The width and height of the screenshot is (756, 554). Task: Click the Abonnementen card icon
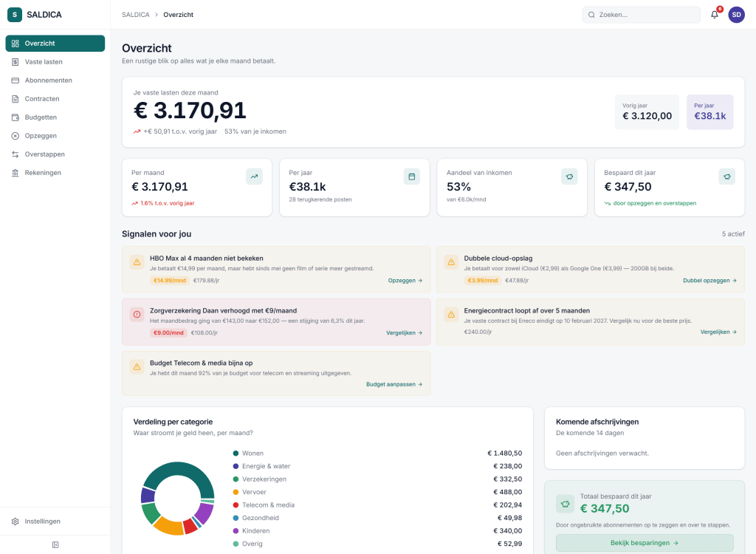tap(15, 80)
